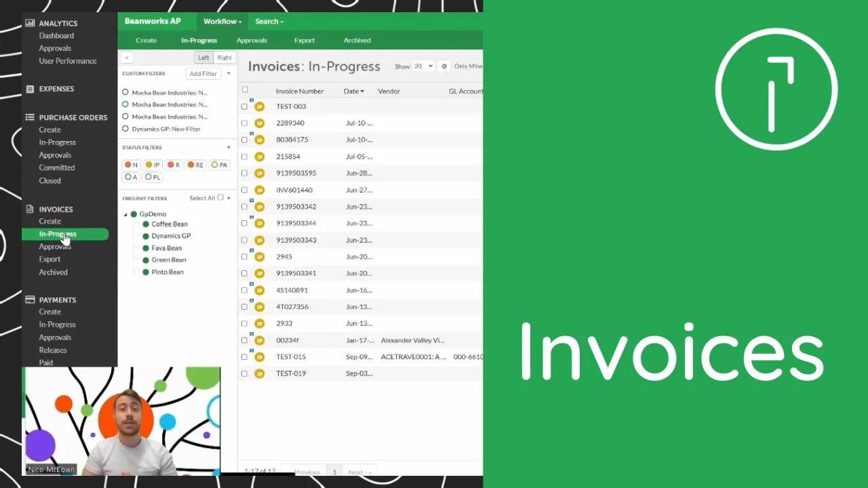868x488 pixels.
Task: Open Releases under Payments
Action: [53, 350]
